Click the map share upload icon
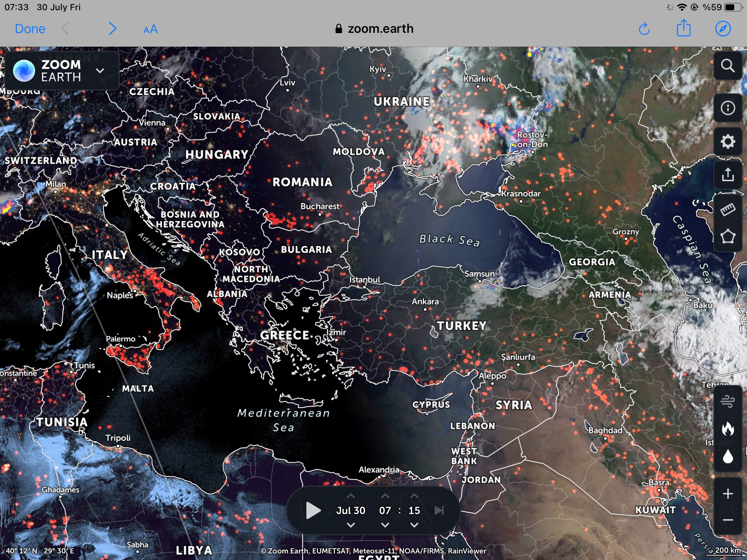Image resolution: width=747 pixels, height=560 pixels. [x=727, y=175]
